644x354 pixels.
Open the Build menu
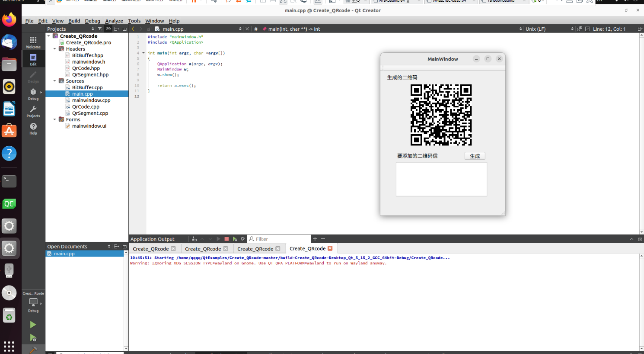[x=74, y=21]
